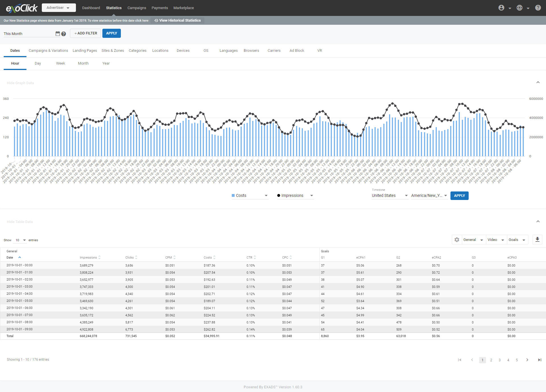Click the ADD FILTER button

click(86, 33)
